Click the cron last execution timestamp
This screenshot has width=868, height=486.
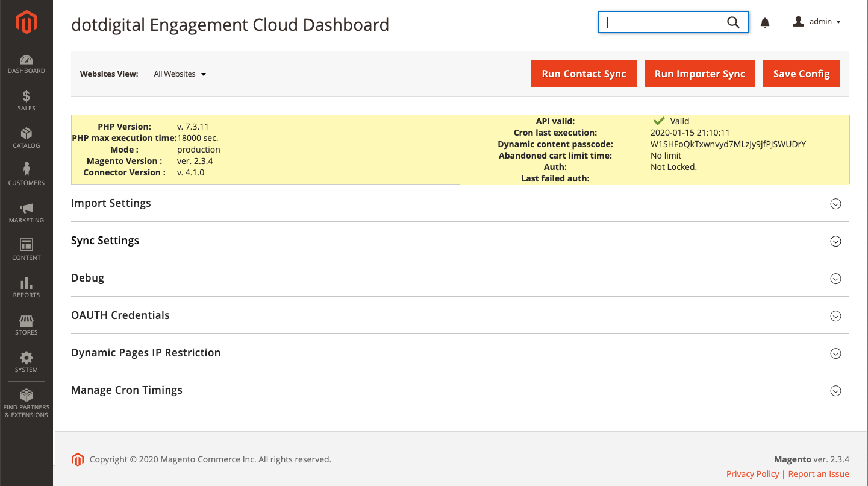690,133
